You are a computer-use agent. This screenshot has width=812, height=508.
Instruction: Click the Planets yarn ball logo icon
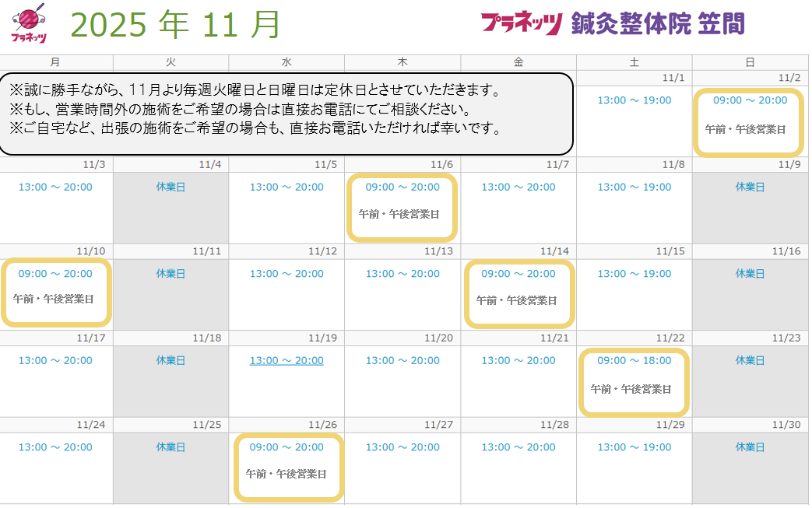pos(29,17)
